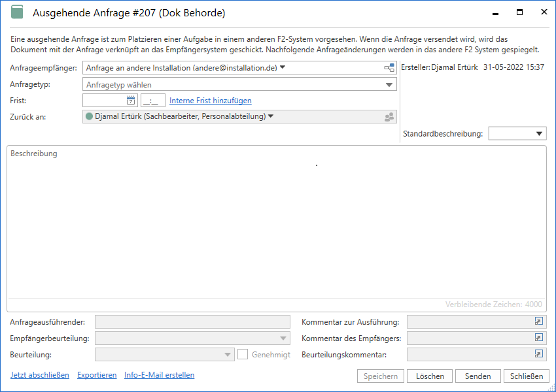This screenshot has height=392, width=556.
Task: Expand the Beurteilungskommentar popup icon
Action: tap(539, 354)
